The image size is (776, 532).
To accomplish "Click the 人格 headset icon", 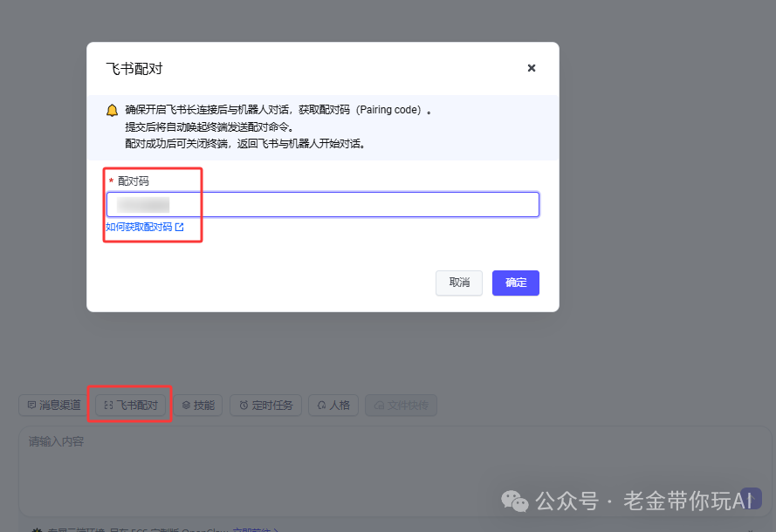I will (x=322, y=406).
